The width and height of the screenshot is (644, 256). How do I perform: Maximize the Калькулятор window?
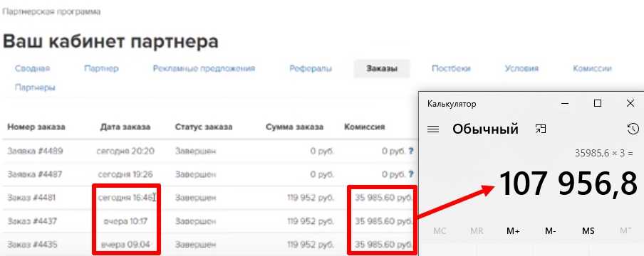(598, 103)
